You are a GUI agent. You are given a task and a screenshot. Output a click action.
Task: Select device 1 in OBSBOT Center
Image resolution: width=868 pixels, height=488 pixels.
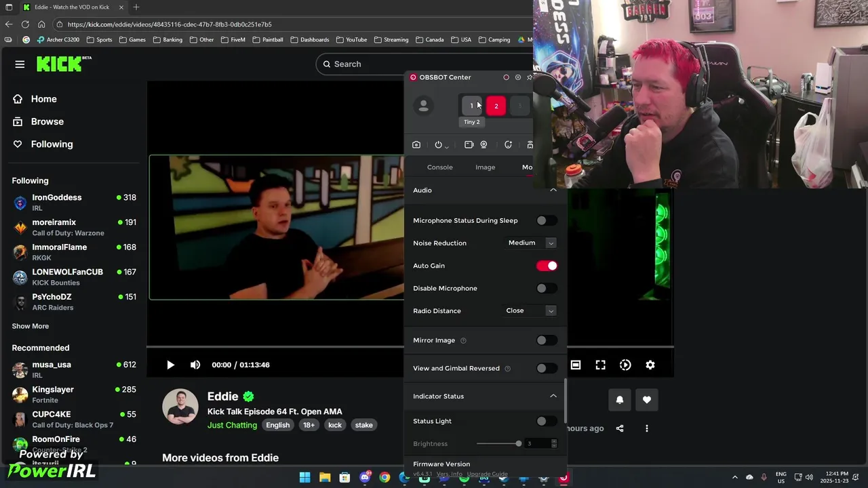click(471, 106)
